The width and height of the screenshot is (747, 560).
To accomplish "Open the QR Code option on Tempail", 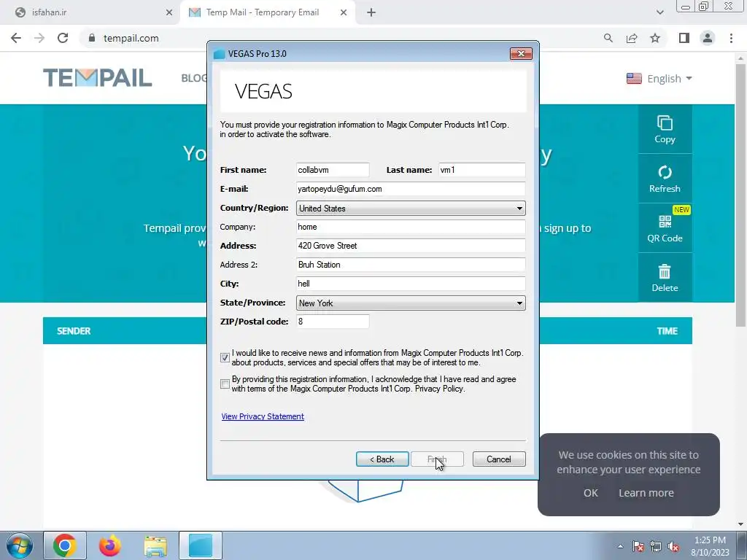I will 665,228.
